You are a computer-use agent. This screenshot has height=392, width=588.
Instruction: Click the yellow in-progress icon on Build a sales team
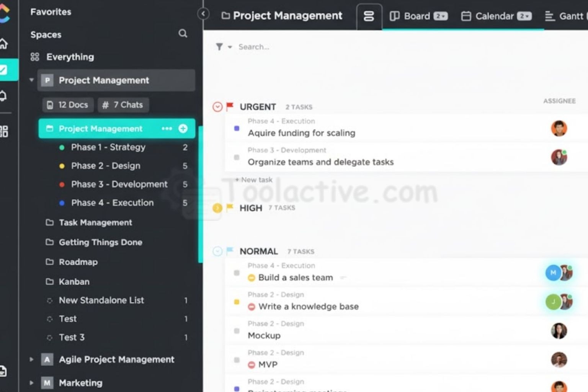pyautogui.click(x=252, y=278)
